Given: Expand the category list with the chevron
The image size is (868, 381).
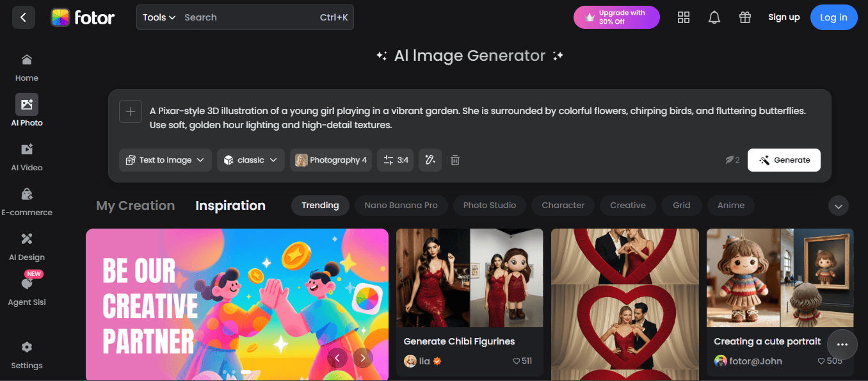Looking at the screenshot, I should [839, 206].
